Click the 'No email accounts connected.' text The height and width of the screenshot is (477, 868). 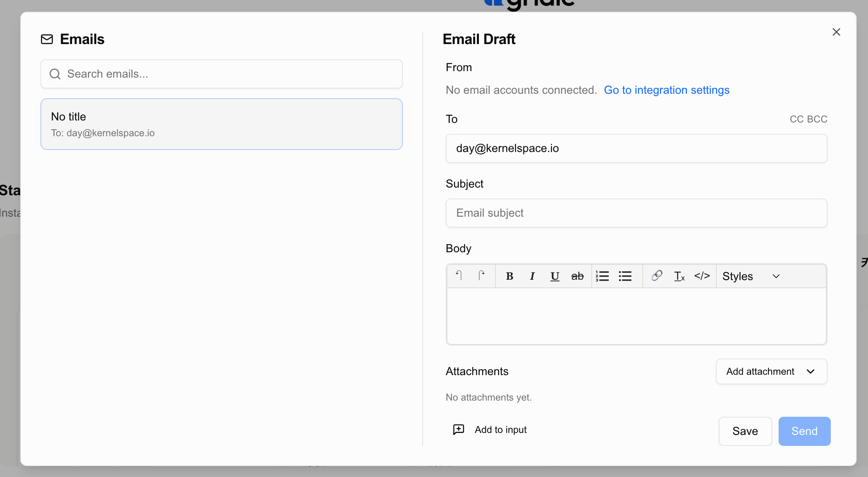click(x=521, y=90)
